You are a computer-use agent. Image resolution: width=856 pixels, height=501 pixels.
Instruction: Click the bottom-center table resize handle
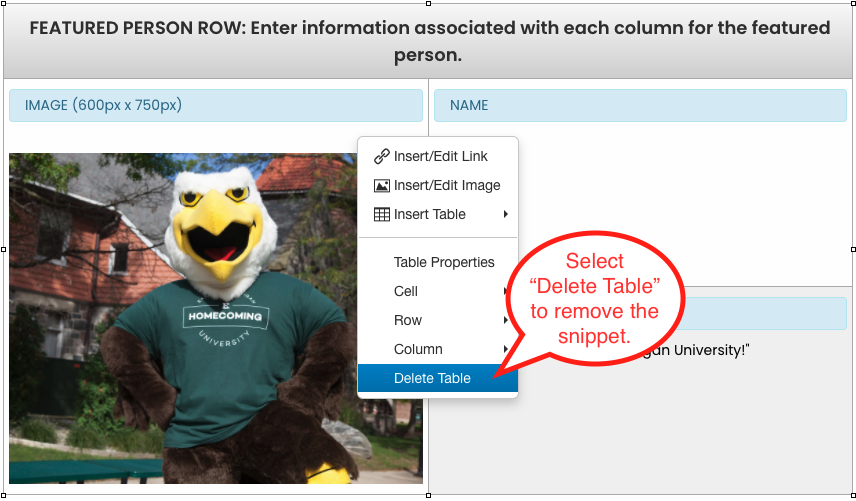(x=429, y=496)
